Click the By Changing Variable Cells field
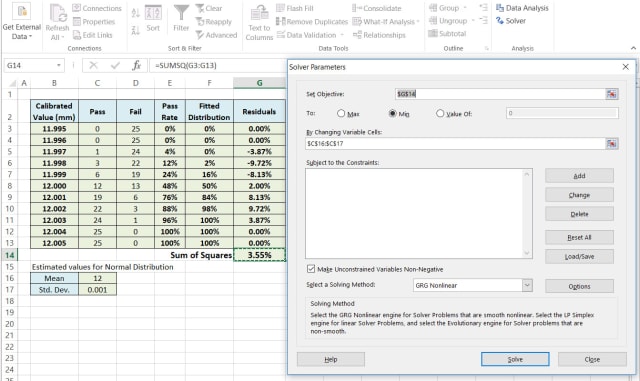Viewport: 640px width, 381px height. pos(455,144)
